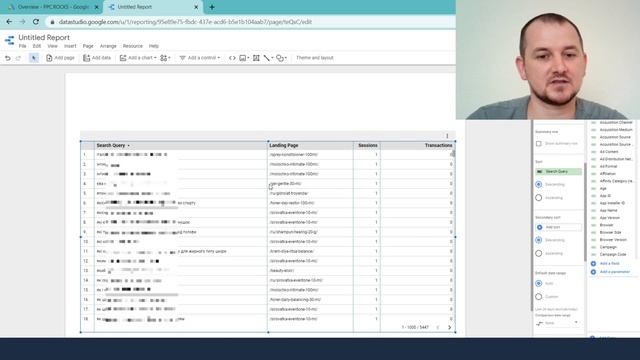This screenshot has height=360, width=640.
Task: Open Theme and layout panel
Action: (x=314, y=58)
